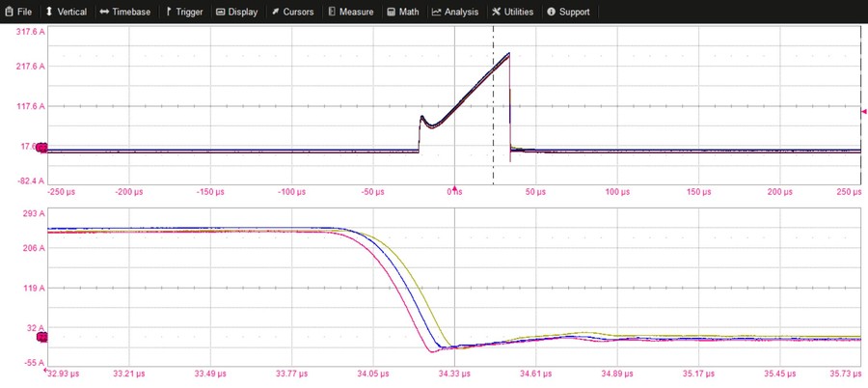Select the trigger position marker at 0 ns
The height and width of the screenshot is (388, 868).
click(454, 188)
